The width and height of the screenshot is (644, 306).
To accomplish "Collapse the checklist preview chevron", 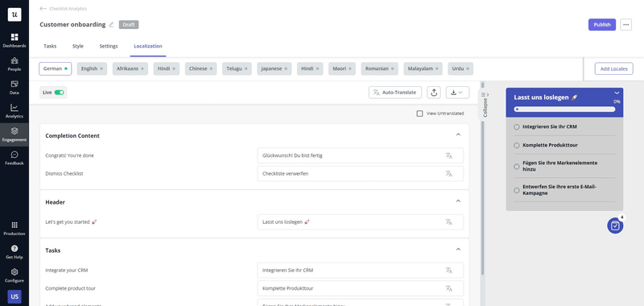I will pos(617,93).
